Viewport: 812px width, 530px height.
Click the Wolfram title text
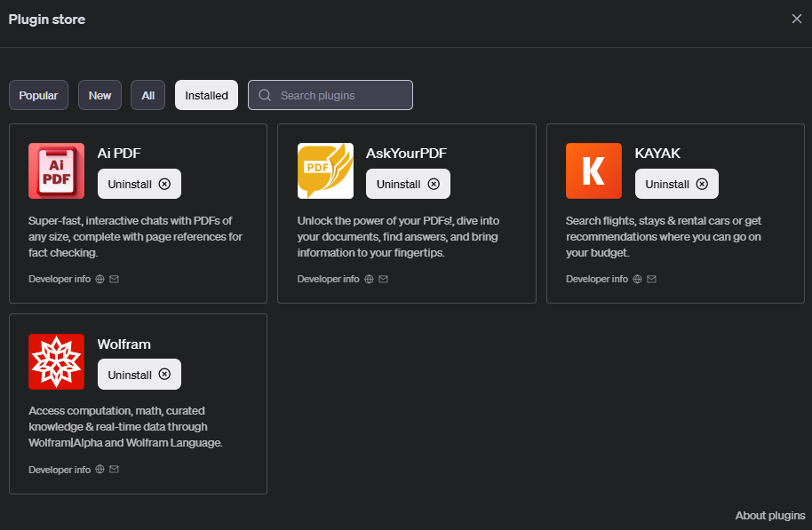pos(124,344)
